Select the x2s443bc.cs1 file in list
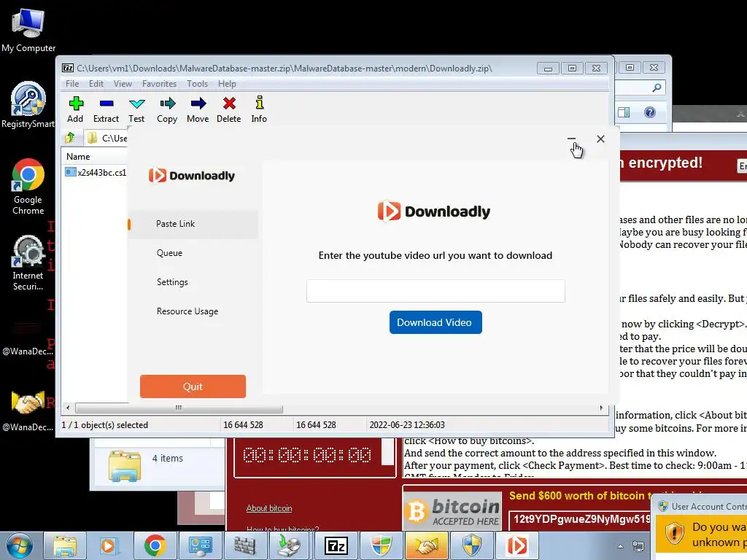 tap(96, 172)
